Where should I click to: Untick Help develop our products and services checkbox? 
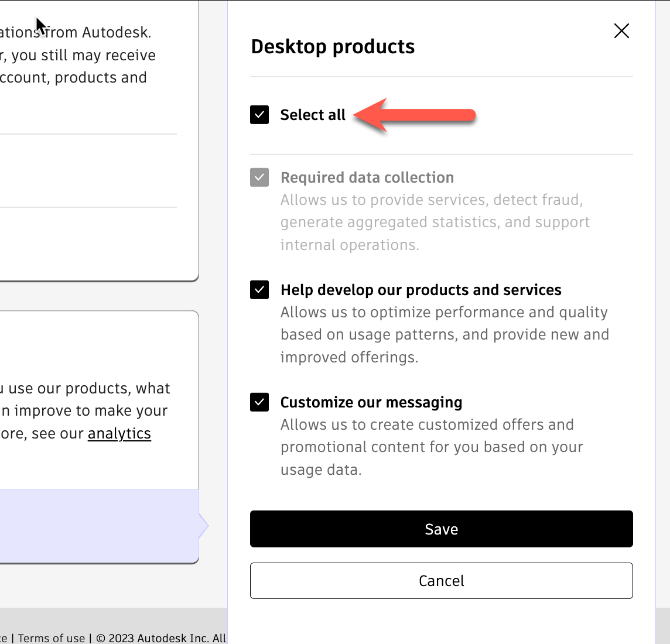click(259, 290)
